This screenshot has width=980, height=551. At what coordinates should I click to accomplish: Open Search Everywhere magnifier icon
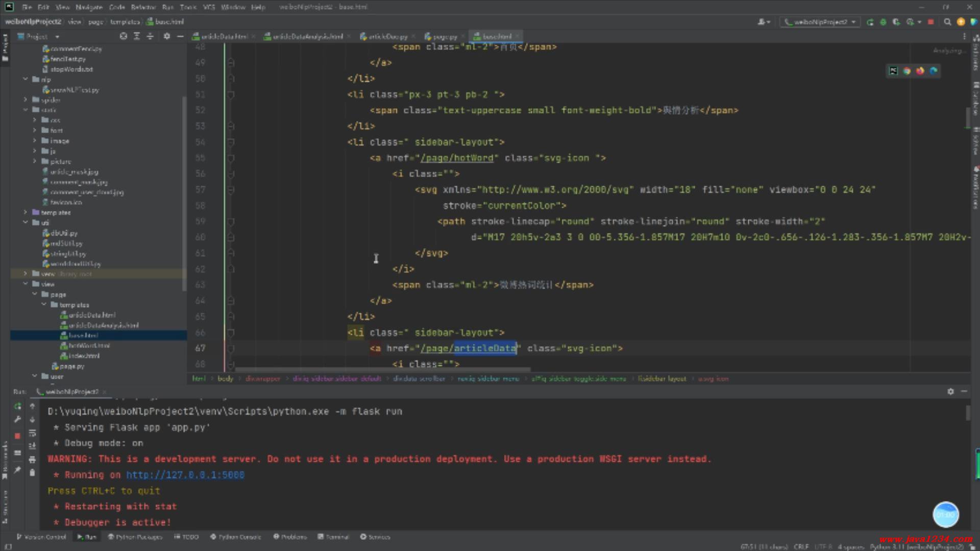tap(947, 22)
